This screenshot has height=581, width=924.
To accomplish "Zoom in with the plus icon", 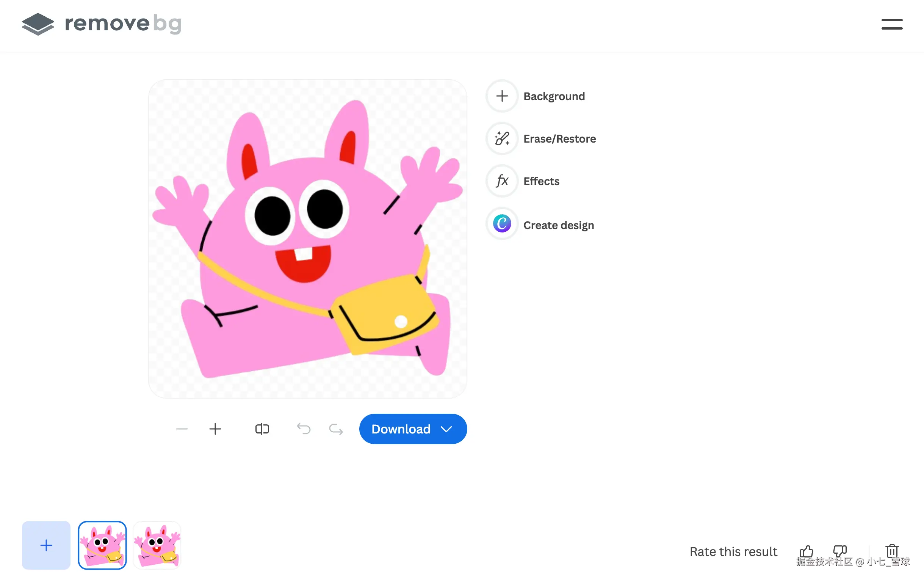I will 215,429.
